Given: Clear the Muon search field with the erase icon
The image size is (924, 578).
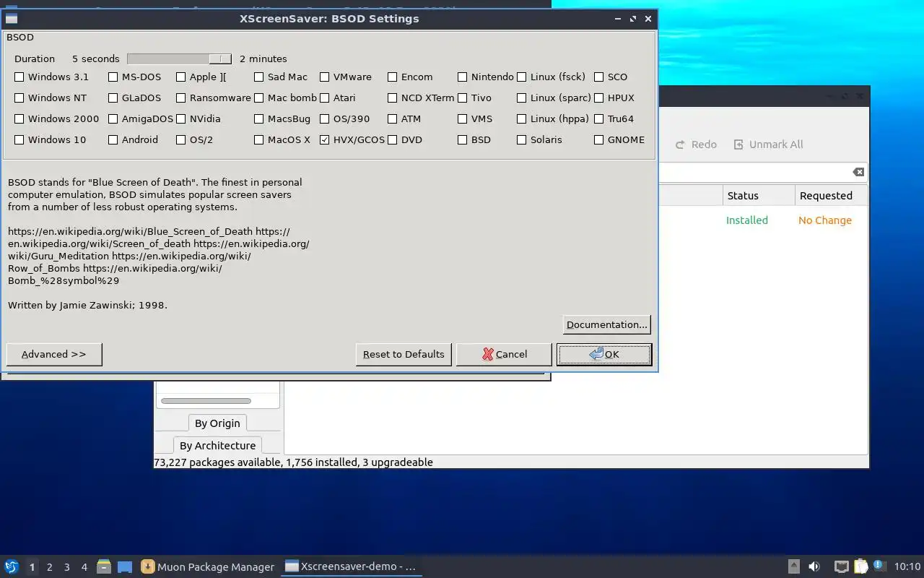Looking at the screenshot, I should [x=858, y=172].
